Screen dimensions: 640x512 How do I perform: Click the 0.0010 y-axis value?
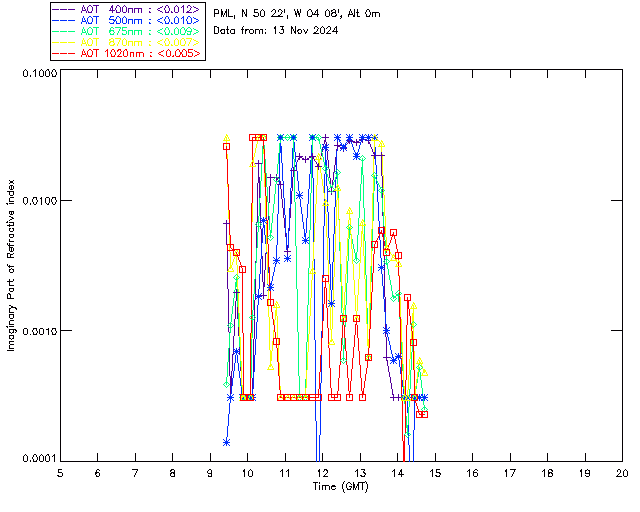tap(39, 331)
